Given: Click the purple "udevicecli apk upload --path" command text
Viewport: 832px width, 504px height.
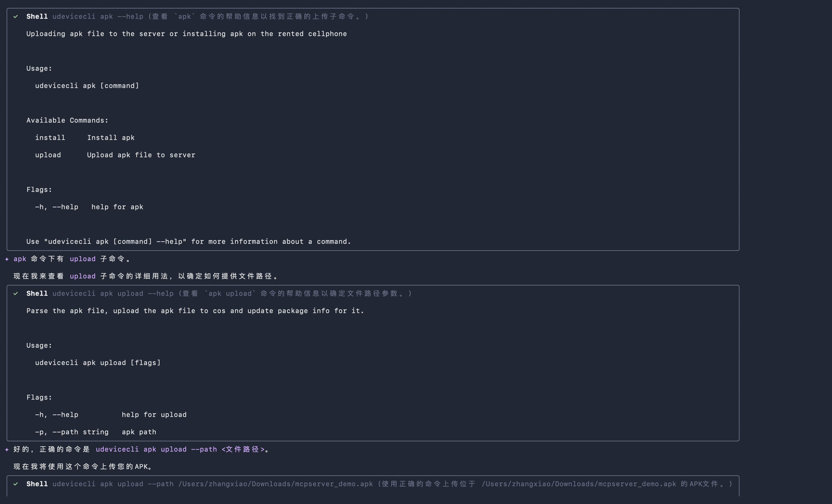Looking at the screenshot, I should 156,449.
